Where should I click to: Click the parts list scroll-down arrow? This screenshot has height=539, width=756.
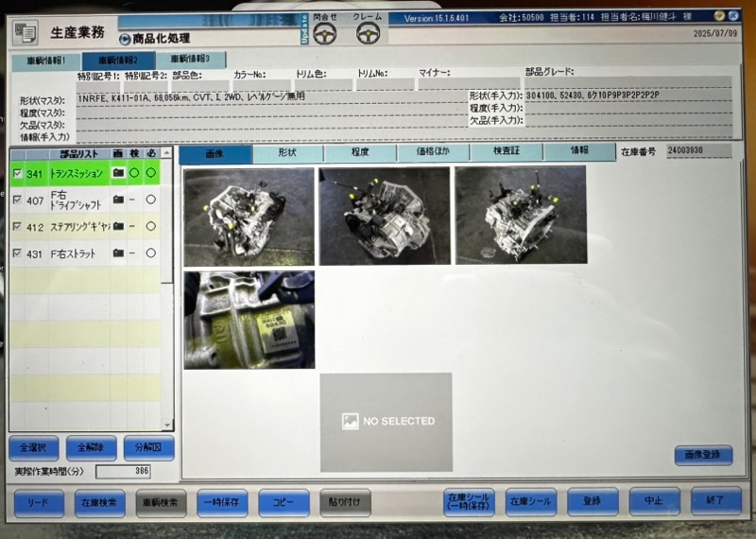167,425
